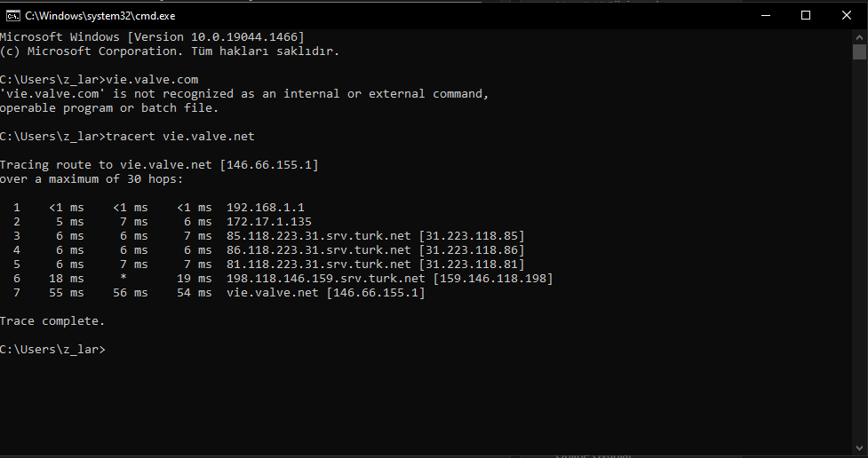
Task: Minimize the cmd.exe window
Action: pyautogui.click(x=766, y=15)
